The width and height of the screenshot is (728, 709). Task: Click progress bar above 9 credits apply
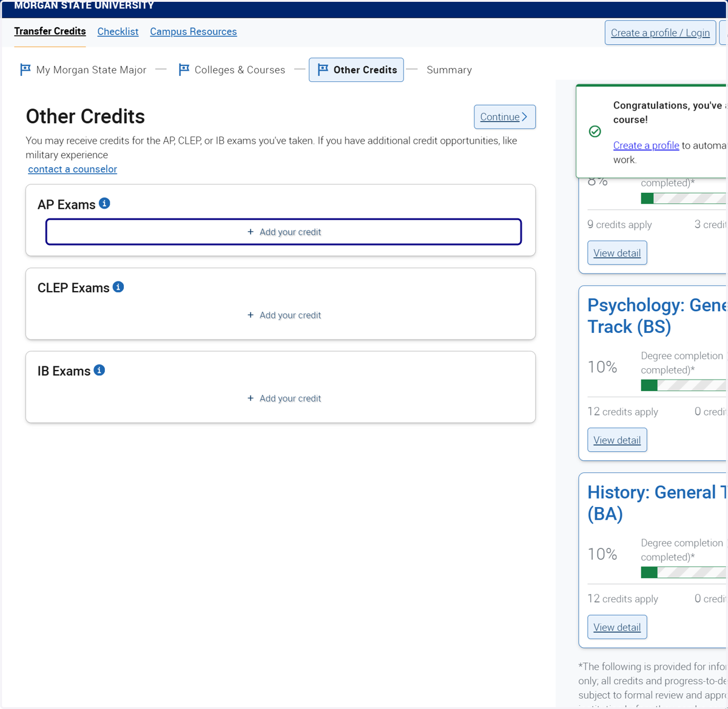[684, 198]
